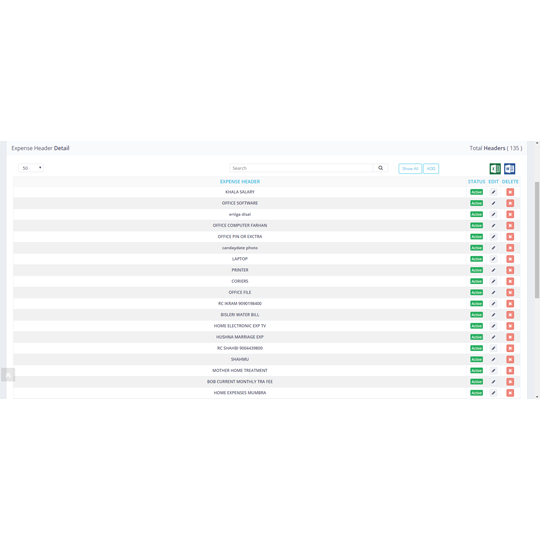Export table using the Excel icon
This screenshot has height=540, width=540.
click(495, 169)
